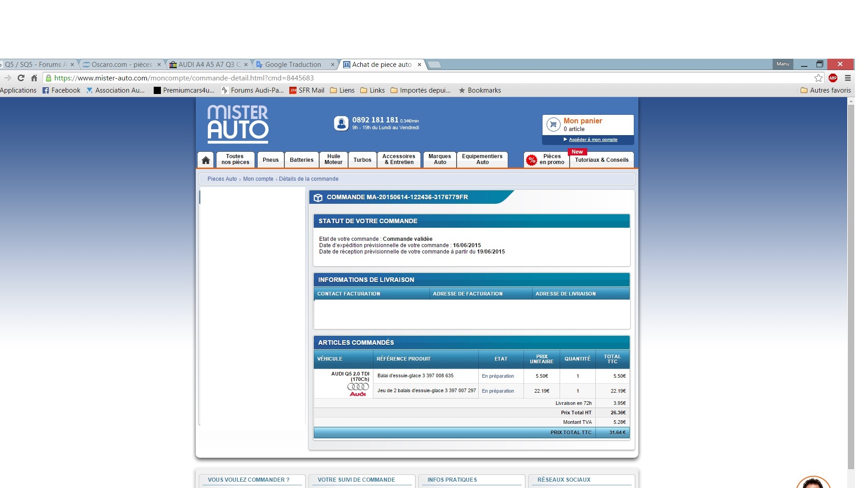Open the Chrome hamburger menu
Viewport: 868px width, 488px height.
(848, 78)
